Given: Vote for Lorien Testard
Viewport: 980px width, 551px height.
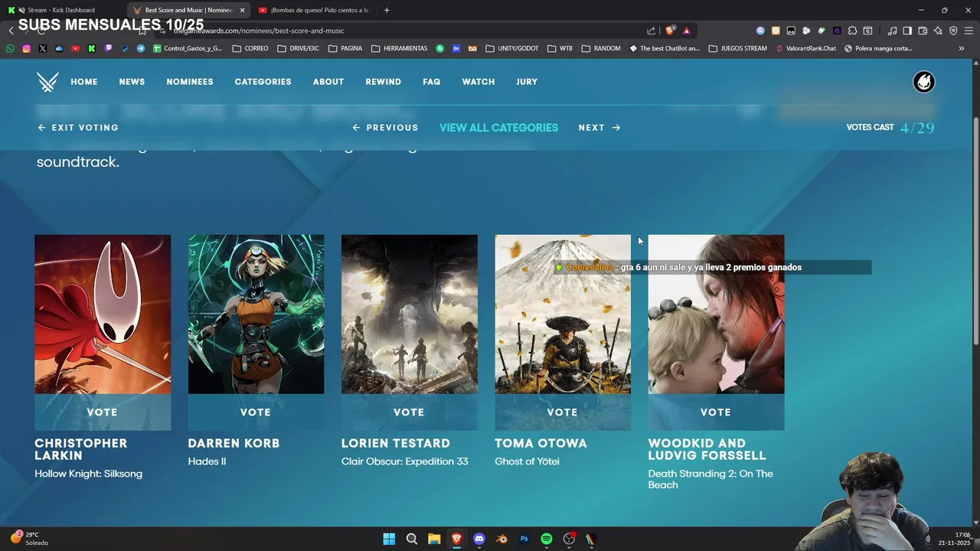Looking at the screenshot, I should coord(409,412).
